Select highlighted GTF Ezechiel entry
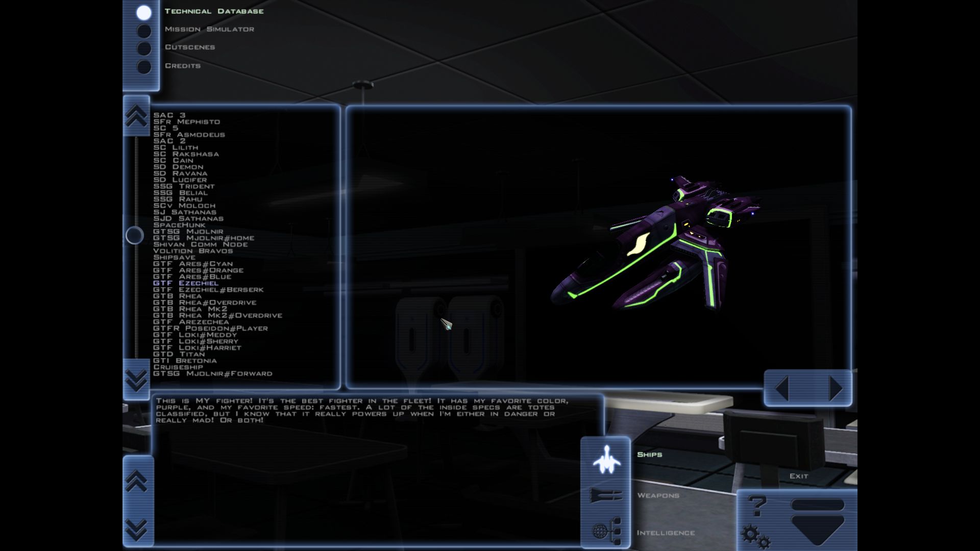The image size is (980, 551). point(186,283)
